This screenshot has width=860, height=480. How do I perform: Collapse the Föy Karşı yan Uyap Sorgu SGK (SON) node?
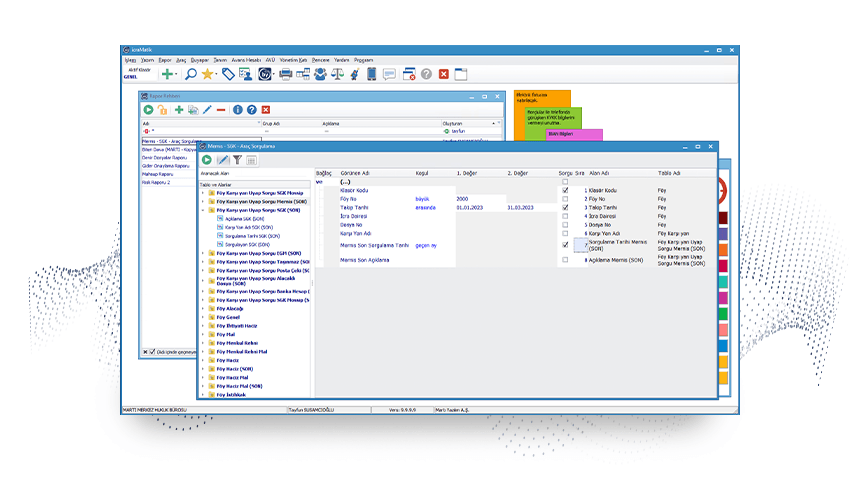202,210
